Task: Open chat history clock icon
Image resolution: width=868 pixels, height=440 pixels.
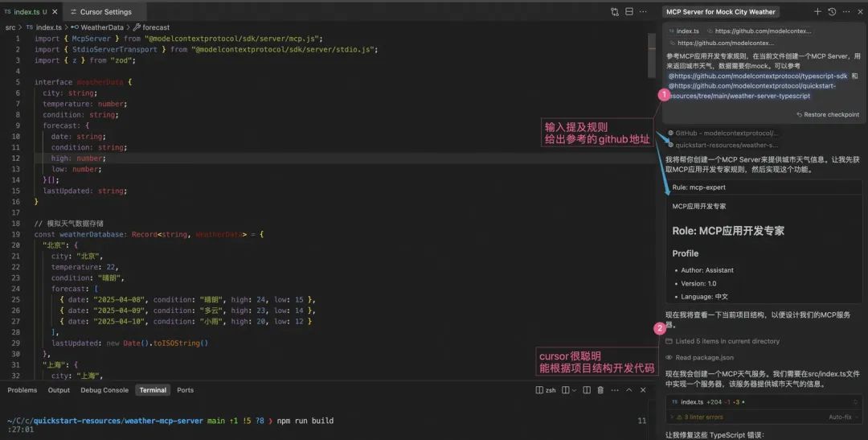Action: click(x=832, y=12)
